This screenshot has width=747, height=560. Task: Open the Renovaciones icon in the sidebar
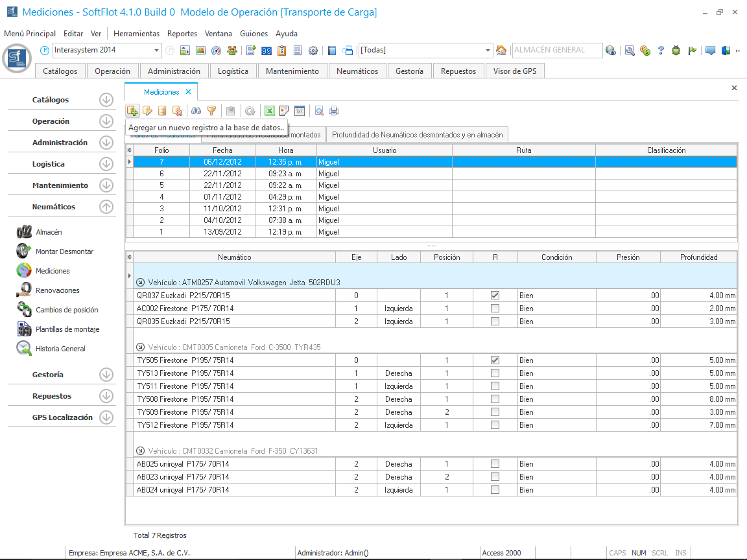(25, 290)
